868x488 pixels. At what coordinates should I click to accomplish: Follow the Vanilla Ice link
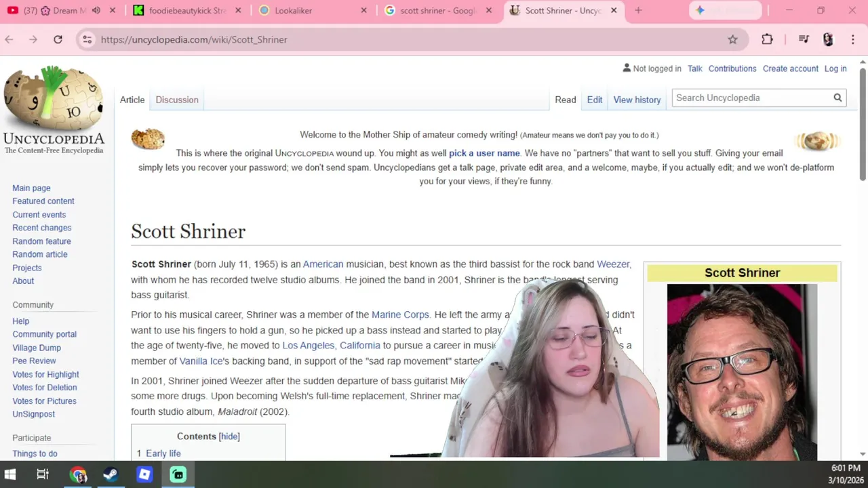[201, 361]
